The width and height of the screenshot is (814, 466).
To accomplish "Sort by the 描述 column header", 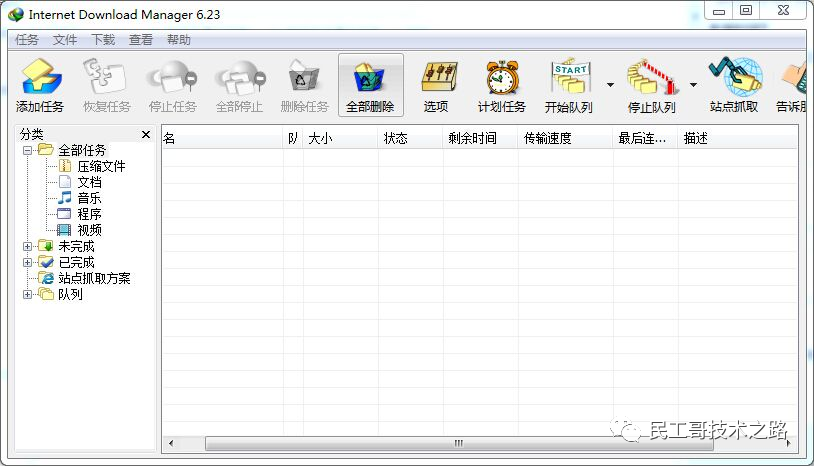I will 737,139.
